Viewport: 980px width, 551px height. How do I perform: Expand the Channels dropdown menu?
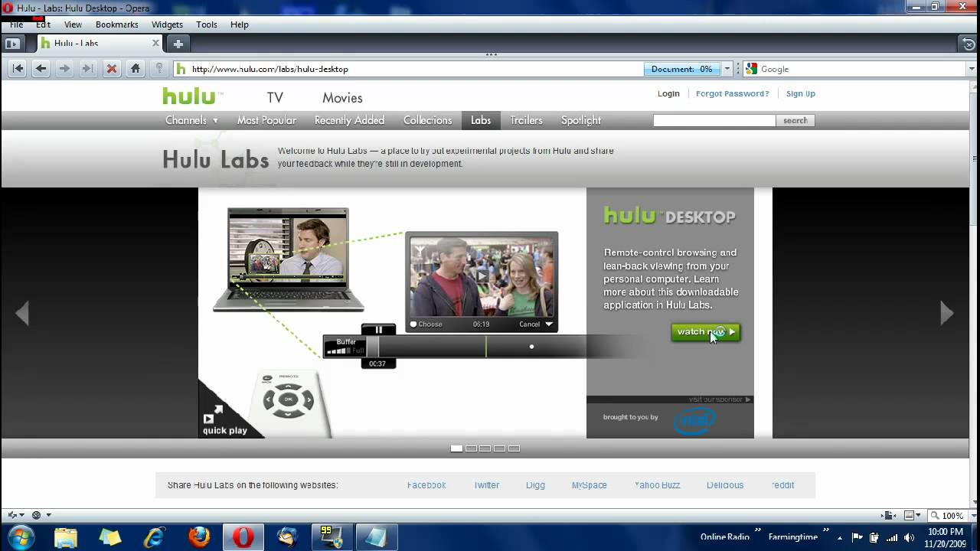192,120
